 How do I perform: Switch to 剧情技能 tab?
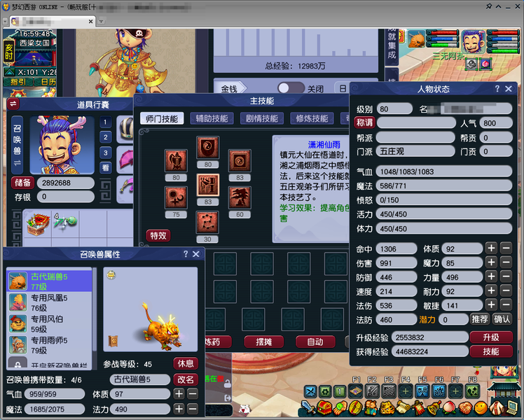click(x=262, y=118)
